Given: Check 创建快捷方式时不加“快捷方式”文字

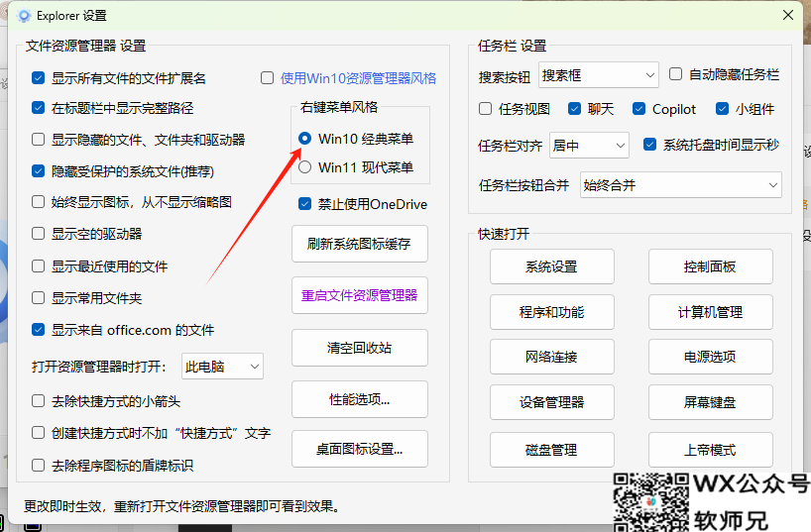Looking at the screenshot, I should tap(39, 433).
